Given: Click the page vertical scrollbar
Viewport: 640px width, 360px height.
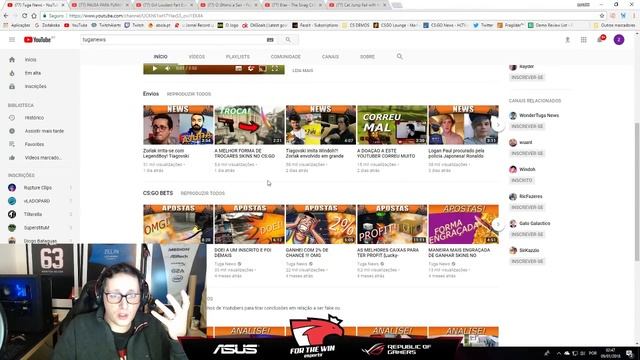Looking at the screenshot, I should click(x=637, y=192).
